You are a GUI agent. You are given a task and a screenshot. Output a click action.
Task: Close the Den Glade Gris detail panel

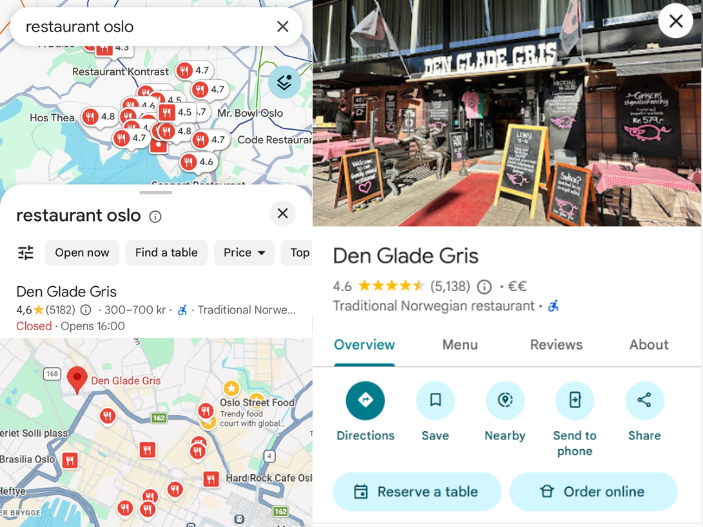[x=676, y=21]
